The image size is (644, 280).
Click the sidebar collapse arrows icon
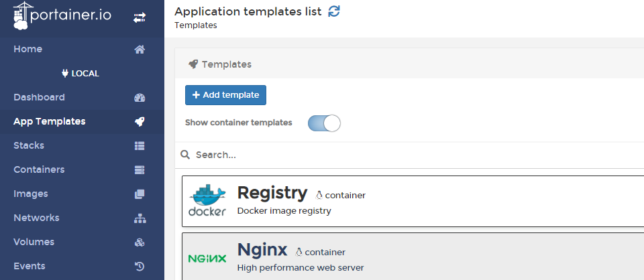click(x=140, y=18)
